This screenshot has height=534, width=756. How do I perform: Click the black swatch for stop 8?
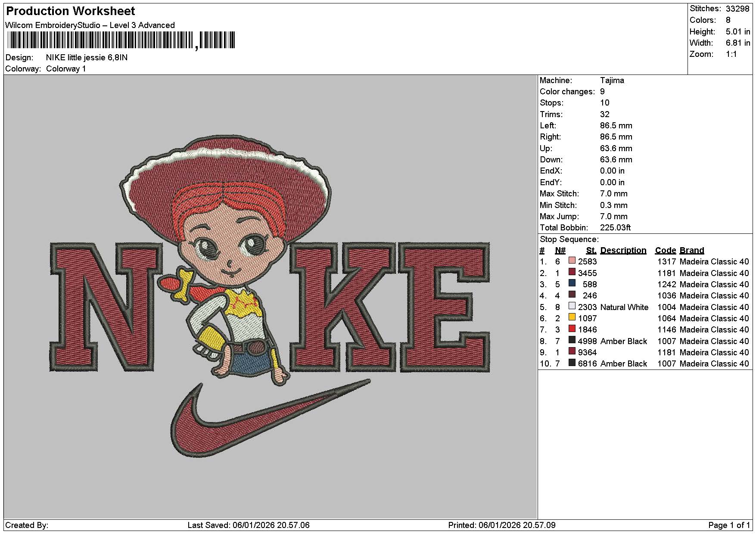point(572,340)
